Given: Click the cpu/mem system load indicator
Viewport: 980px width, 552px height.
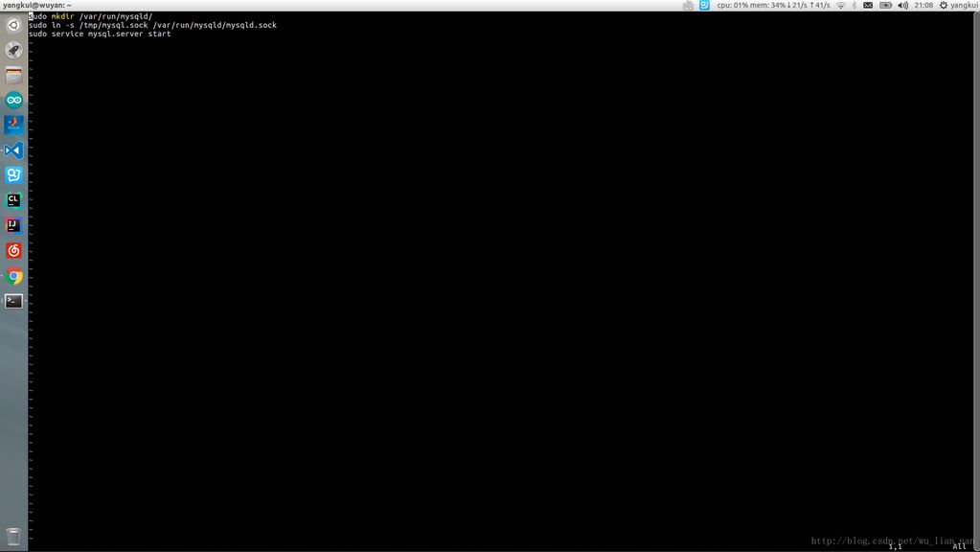Looking at the screenshot, I should click(773, 5).
